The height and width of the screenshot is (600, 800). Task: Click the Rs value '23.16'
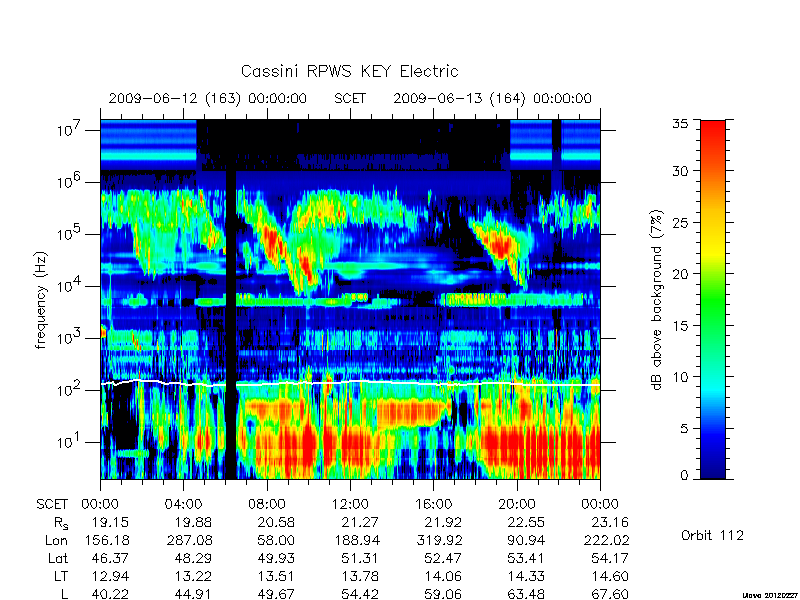(x=610, y=522)
